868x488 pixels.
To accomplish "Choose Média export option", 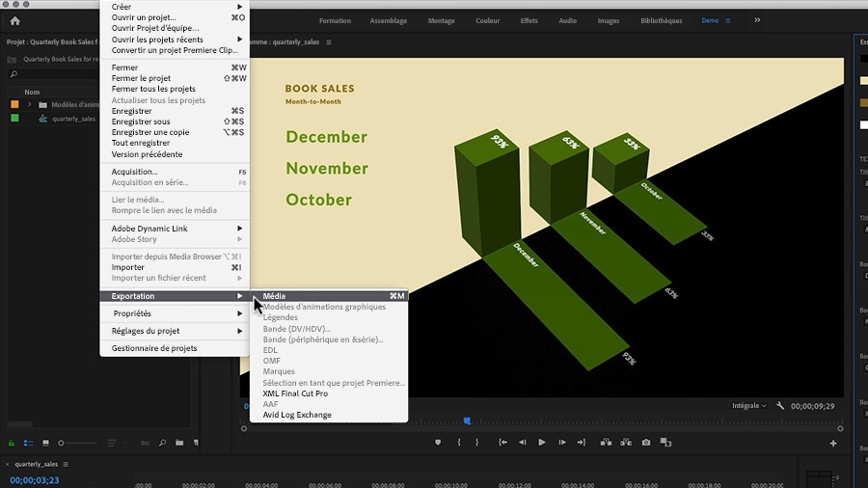I will click(329, 296).
